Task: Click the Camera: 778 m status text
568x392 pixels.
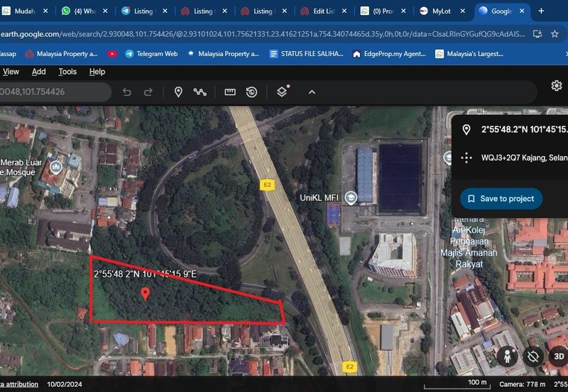Action: coord(522,384)
